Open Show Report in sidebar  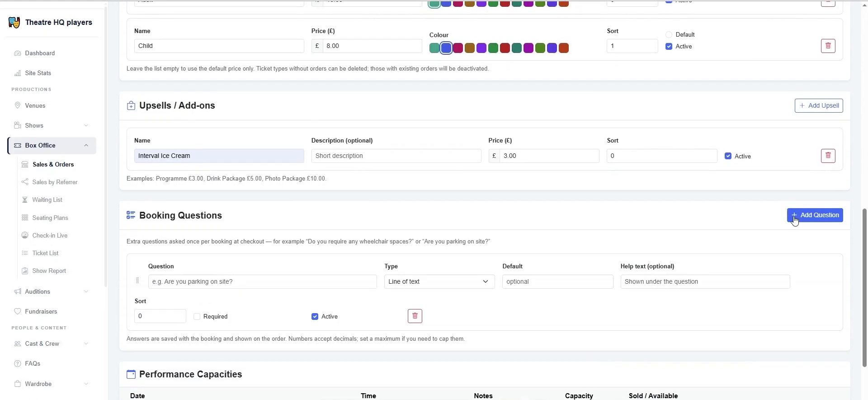(x=49, y=271)
